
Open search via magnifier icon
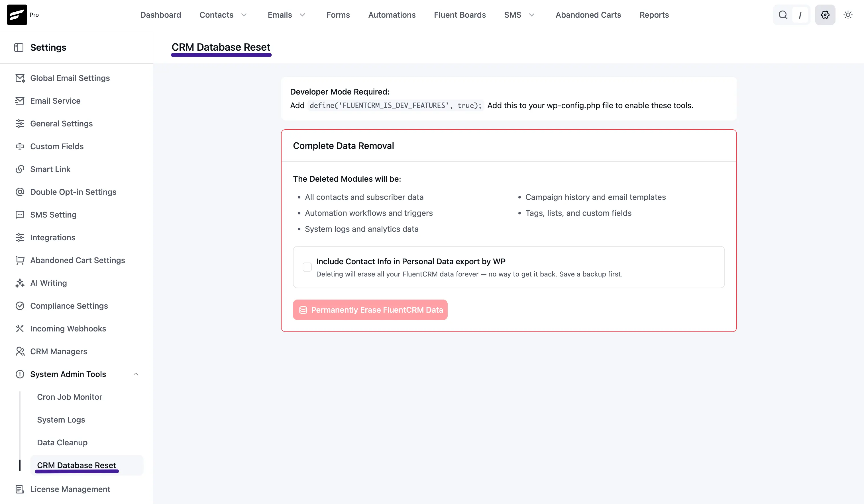click(x=783, y=15)
